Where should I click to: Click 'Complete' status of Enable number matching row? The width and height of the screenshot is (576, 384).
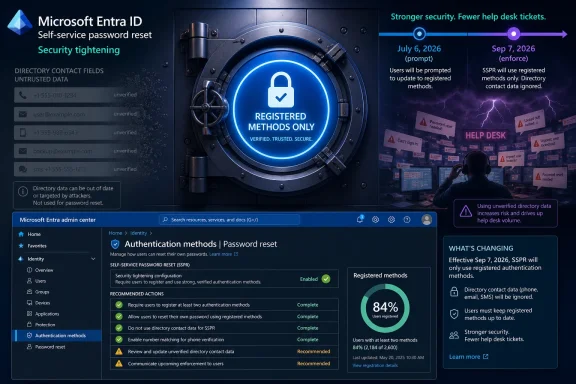(307, 340)
